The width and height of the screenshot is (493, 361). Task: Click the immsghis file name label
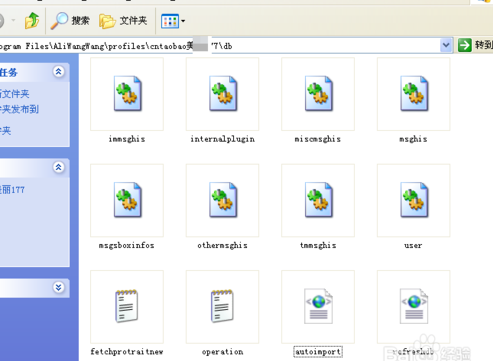coord(127,139)
